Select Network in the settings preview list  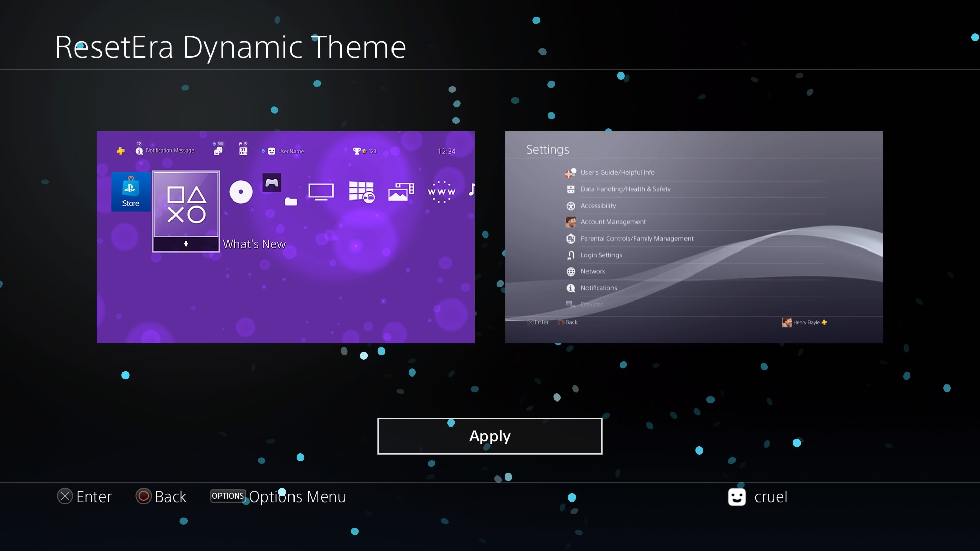pos(593,271)
